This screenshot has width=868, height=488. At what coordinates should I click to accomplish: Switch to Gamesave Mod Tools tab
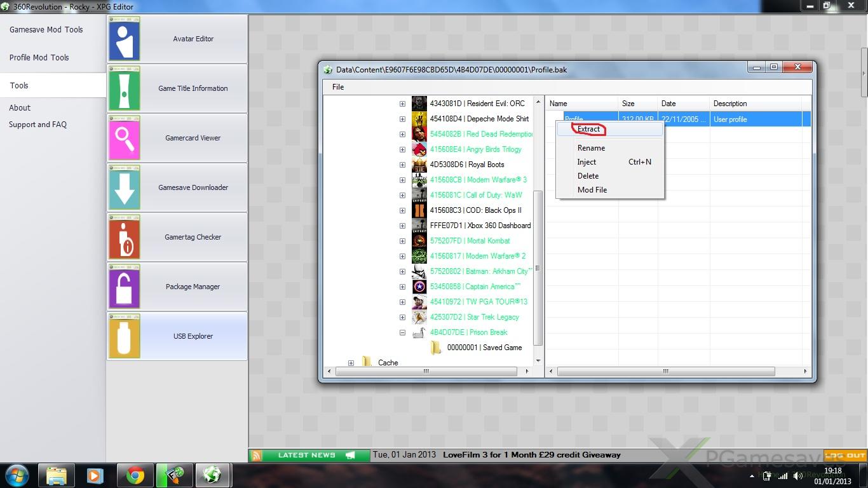(x=46, y=30)
